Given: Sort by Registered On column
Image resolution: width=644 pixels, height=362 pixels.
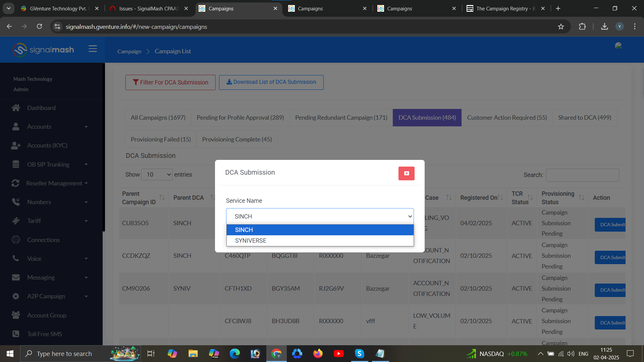Looking at the screenshot, I should tap(500, 198).
